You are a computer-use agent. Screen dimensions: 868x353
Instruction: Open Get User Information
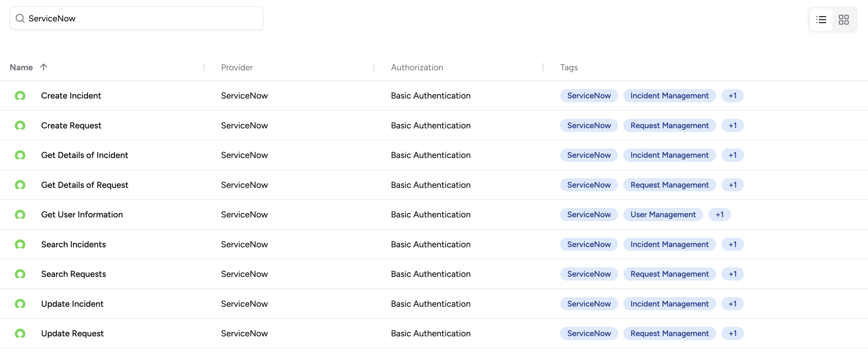click(82, 215)
